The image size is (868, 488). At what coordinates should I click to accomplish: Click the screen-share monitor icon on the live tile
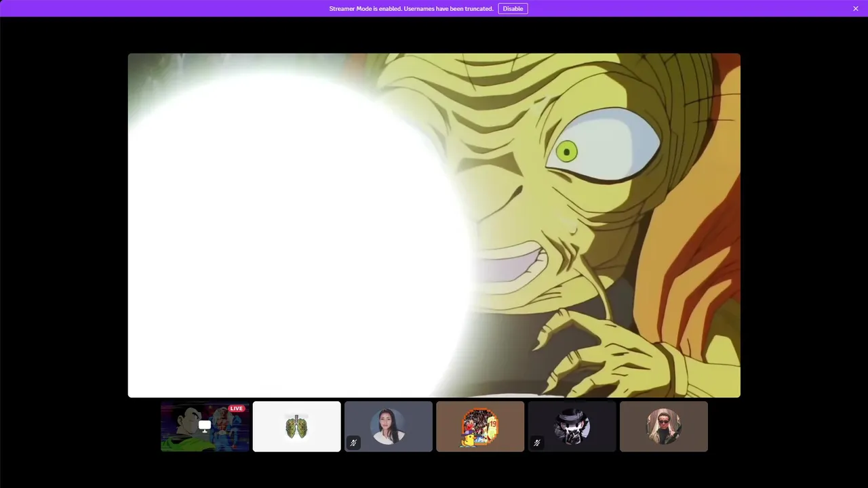pyautogui.click(x=205, y=426)
